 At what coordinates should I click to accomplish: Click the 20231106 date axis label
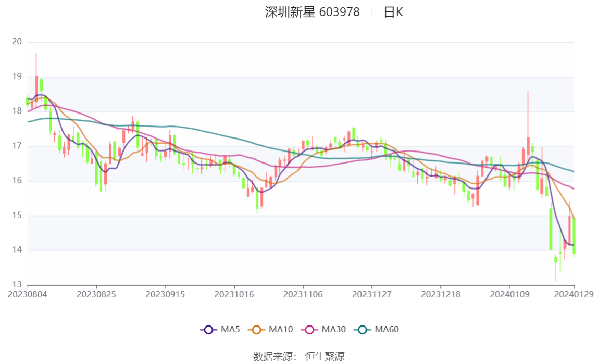303,295
